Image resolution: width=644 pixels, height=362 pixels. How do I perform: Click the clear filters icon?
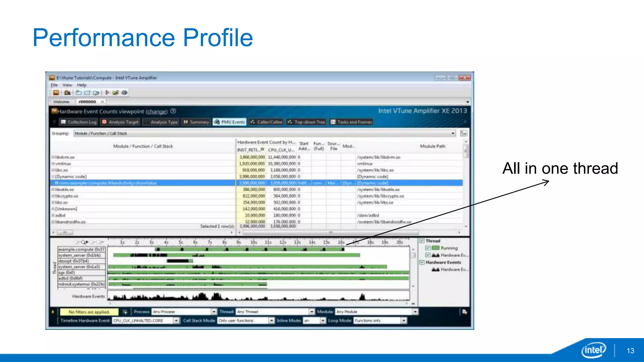[x=125, y=312]
